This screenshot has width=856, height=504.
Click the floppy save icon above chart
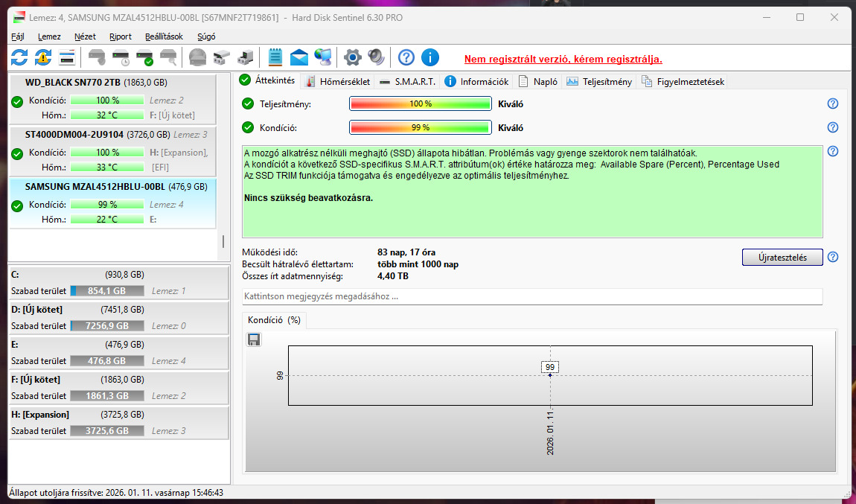pos(254,339)
